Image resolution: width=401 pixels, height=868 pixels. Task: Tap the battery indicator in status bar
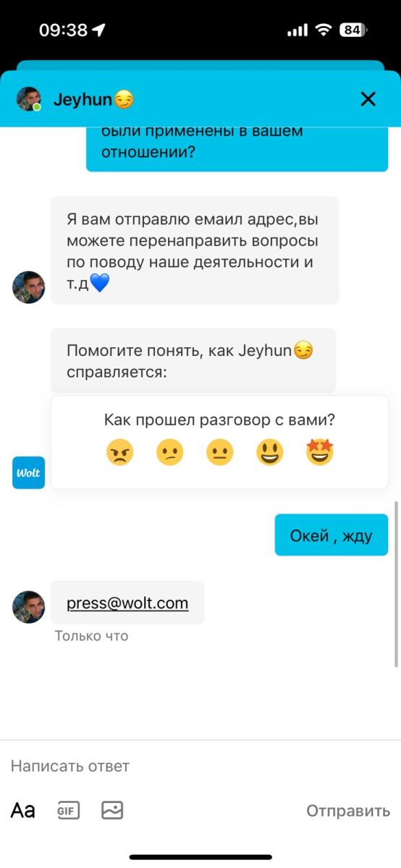(x=353, y=30)
